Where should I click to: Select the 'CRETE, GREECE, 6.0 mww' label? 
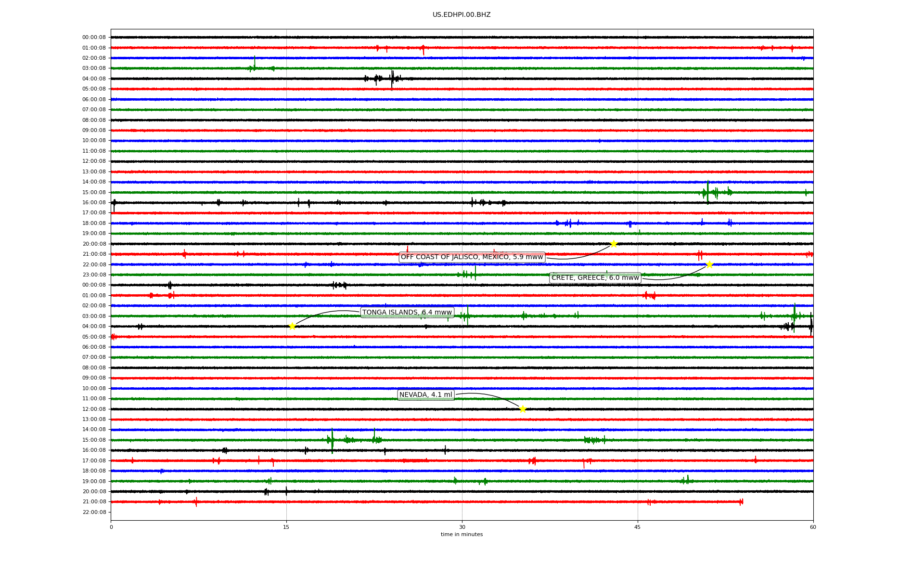click(x=595, y=278)
